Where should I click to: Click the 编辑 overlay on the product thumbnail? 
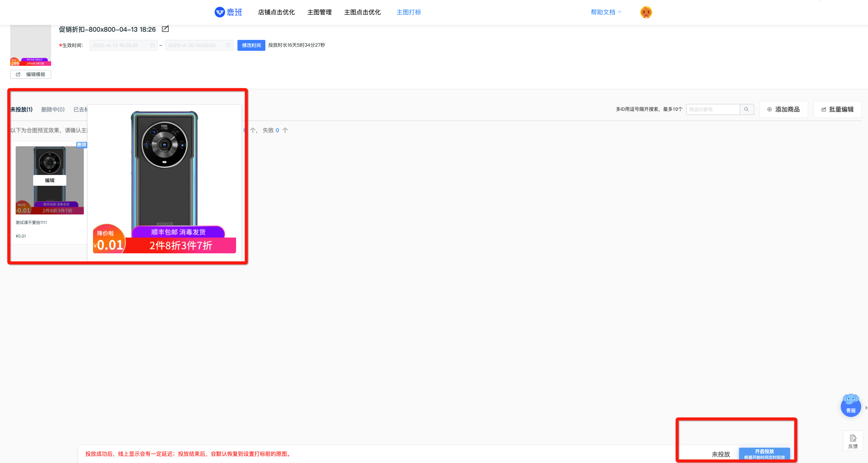click(x=50, y=180)
